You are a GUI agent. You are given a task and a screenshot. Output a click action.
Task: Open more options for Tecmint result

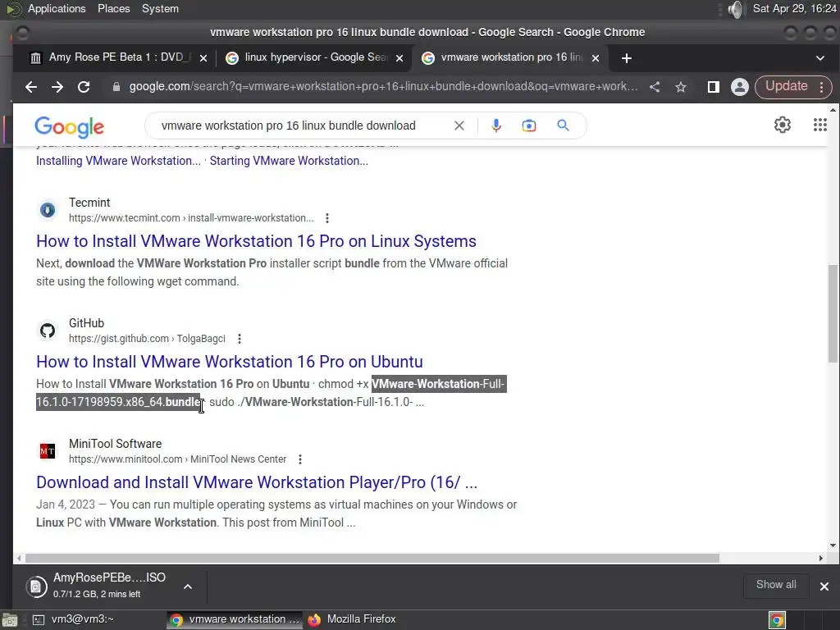[x=326, y=218]
